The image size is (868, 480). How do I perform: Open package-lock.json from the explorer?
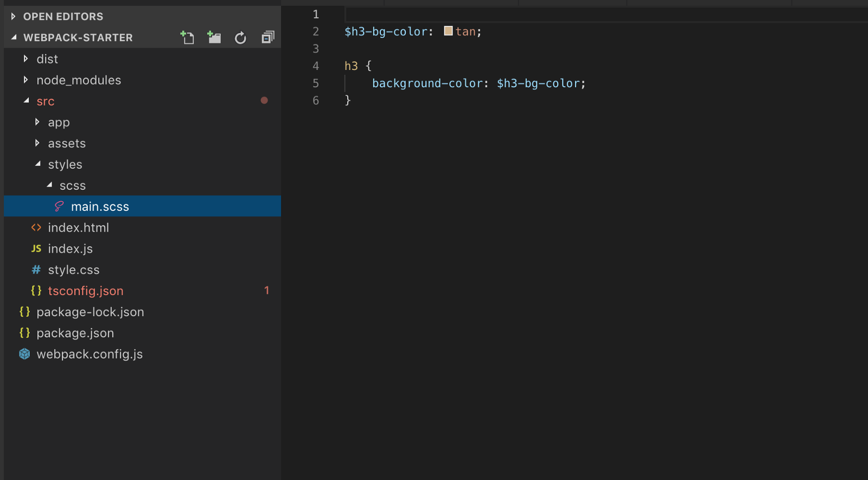(x=90, y=312)
